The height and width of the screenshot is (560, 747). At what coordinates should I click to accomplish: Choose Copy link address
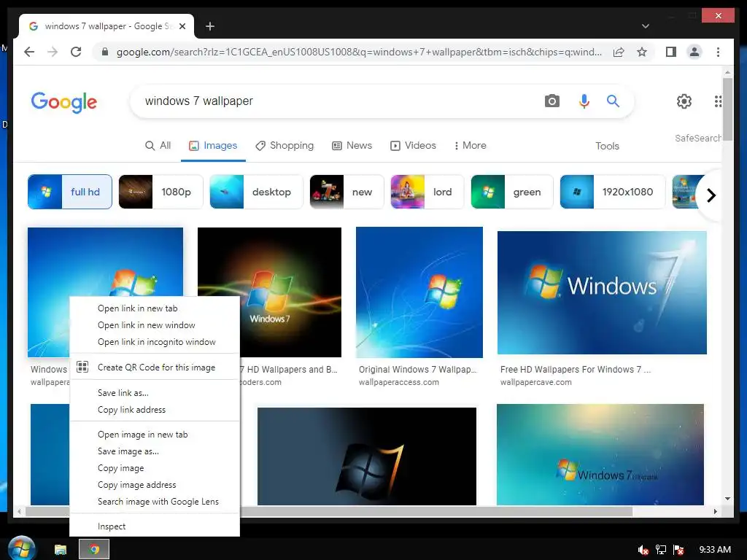click(155, 410)
